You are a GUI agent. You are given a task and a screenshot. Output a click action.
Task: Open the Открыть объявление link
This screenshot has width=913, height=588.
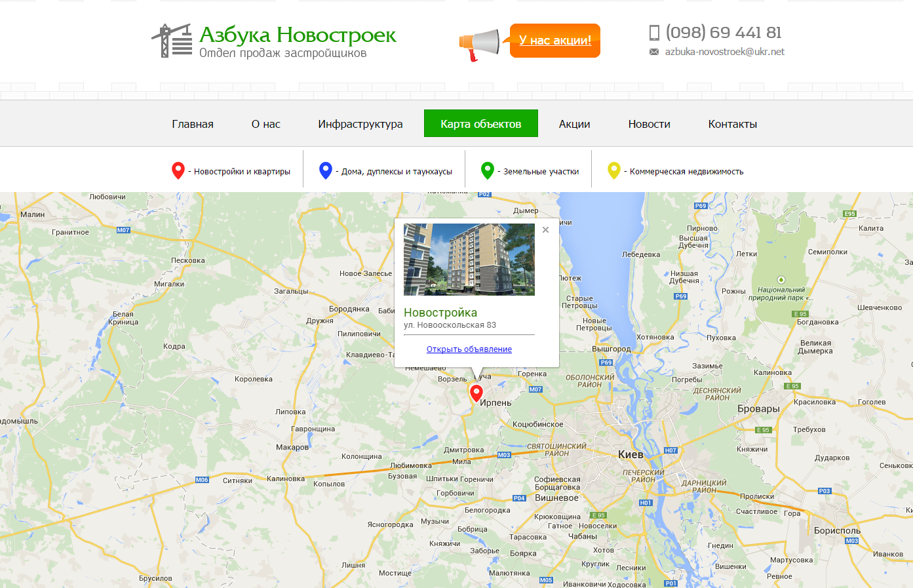click(x=469, y=349)
